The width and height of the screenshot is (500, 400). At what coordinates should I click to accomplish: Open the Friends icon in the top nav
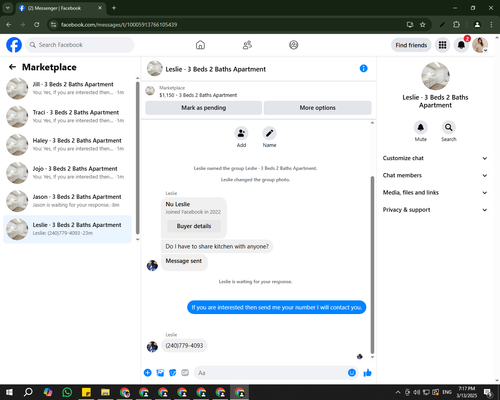[x=247, y=45]
